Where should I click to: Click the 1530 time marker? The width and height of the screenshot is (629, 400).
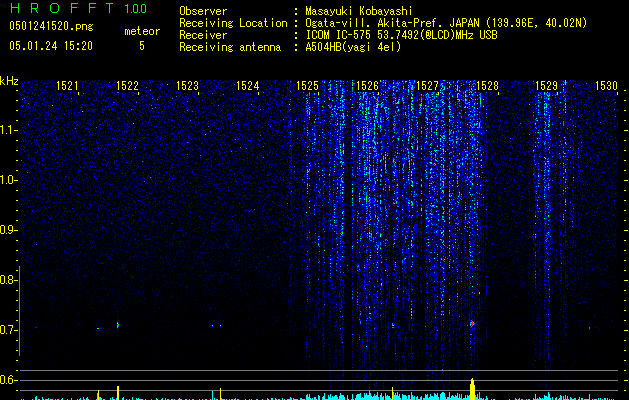coord(607,85)
